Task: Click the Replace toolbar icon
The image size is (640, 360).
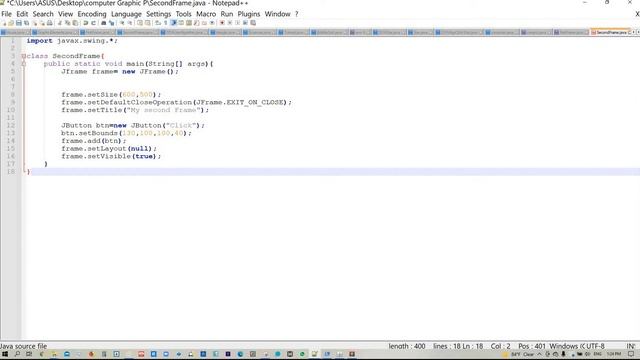Action: 112,23
